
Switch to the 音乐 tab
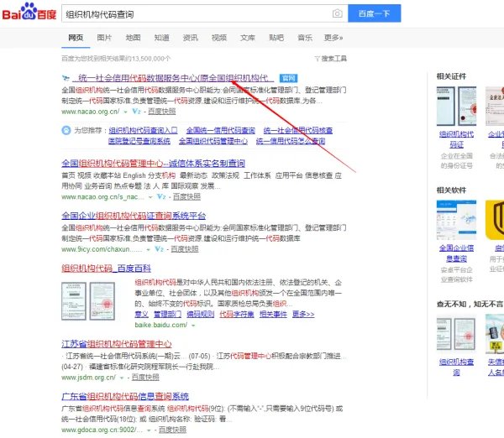[x=305, y=38]
